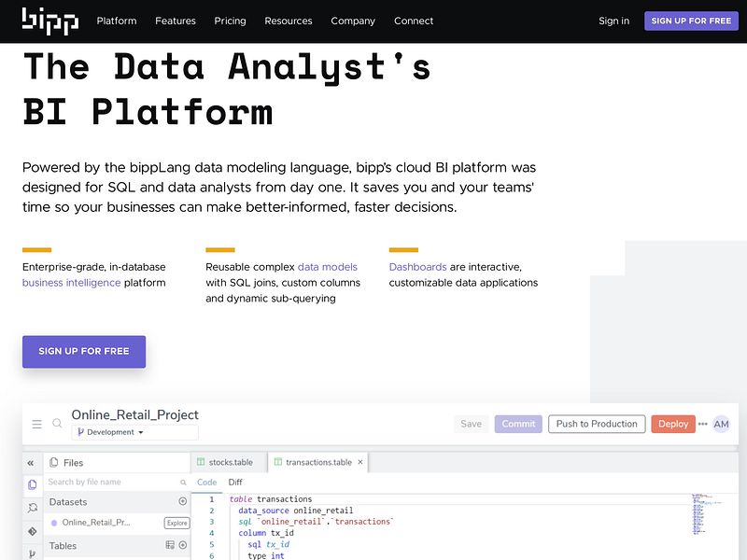Click the search magnifier beside the project name
Screen dimensions: 747x560
[57, 424]
